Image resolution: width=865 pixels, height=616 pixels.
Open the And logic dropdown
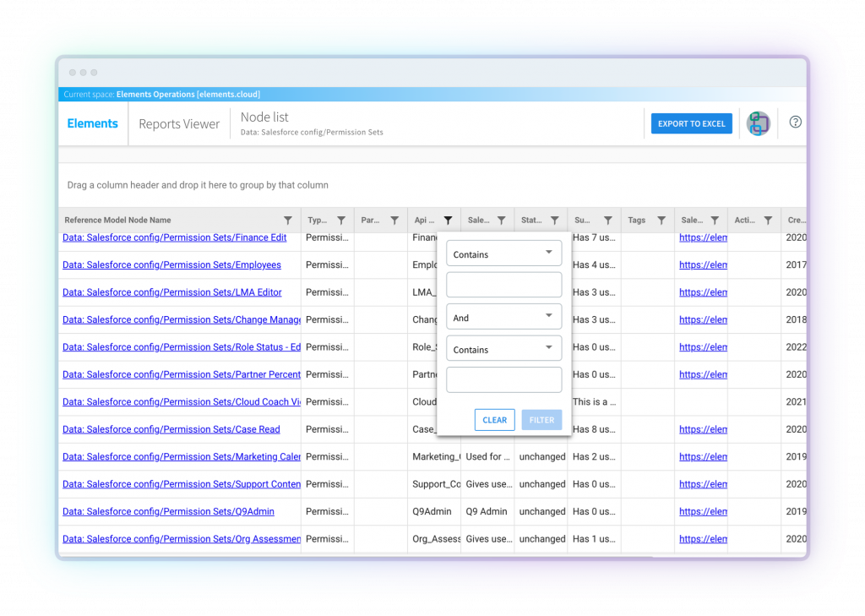point(504,318)
